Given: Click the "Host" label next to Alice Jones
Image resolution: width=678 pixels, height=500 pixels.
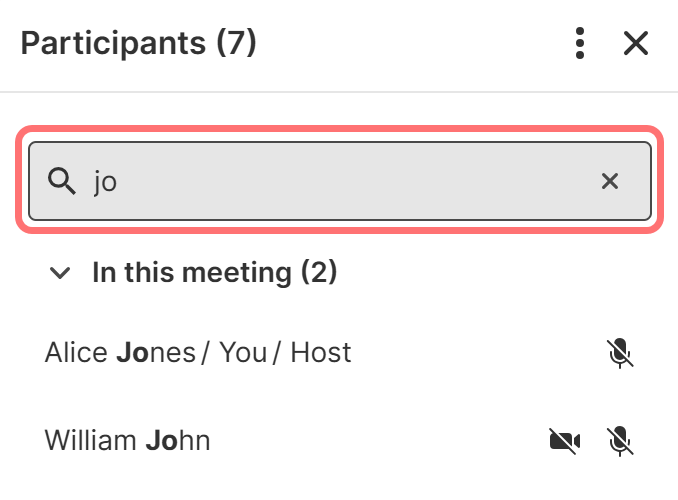Looking at the screenshot, I should tap(321, 353).
